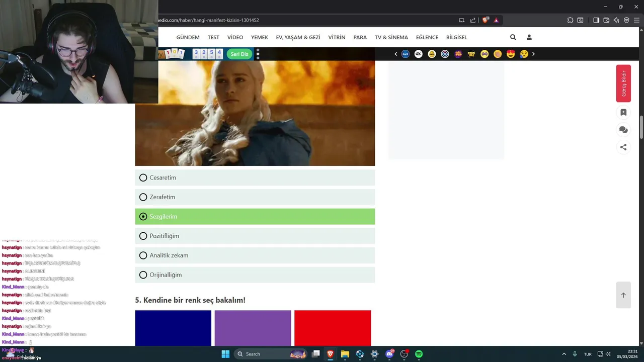Click the page vertical scrollbar thumb
The image size is (644, 362).
(x=641, y=127)
